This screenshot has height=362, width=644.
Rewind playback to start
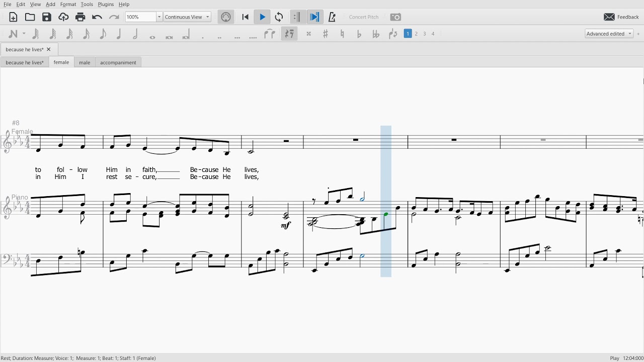[246, 17]
